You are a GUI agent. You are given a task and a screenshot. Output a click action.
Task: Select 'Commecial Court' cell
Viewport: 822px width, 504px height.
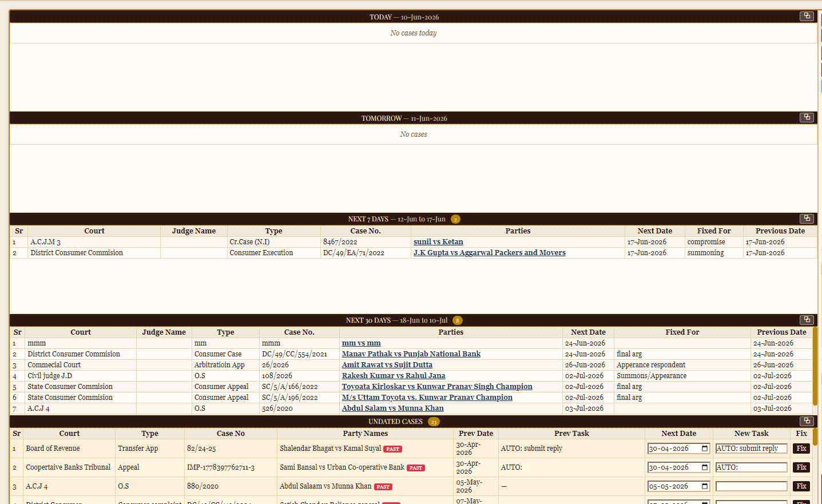tap(81, 365)
